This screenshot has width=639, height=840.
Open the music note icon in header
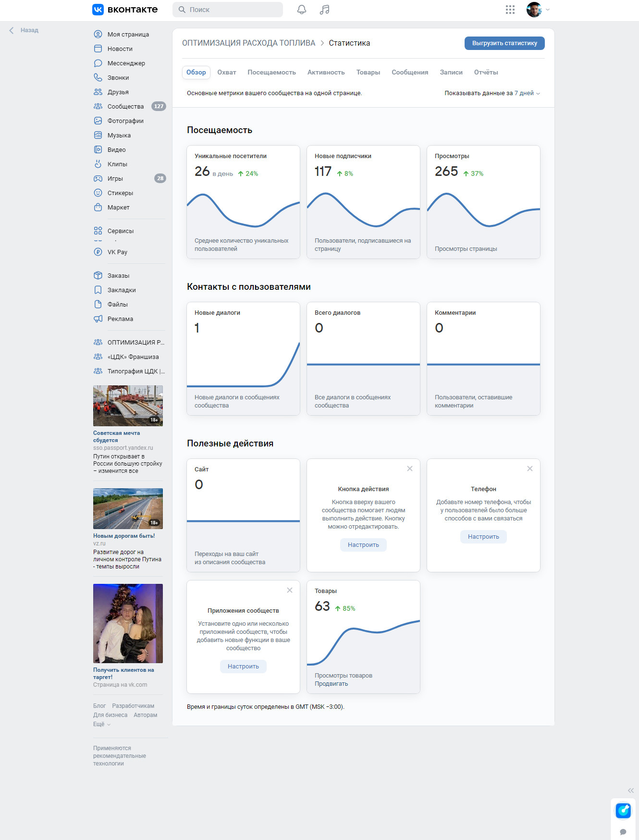[325, 10]
